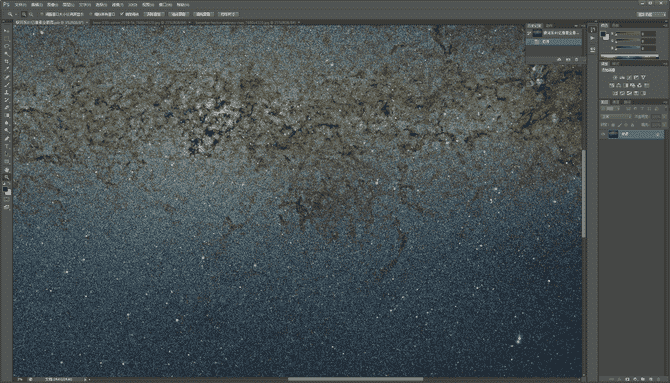Image resolution: width=670 pixels, height=383 pixels.
Task: Select the Gradient tool
Action: [x=6, y=116]
